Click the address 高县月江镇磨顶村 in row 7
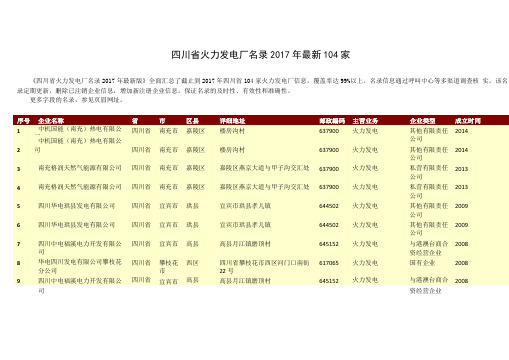Image resolution: width=509 pixels, height=360 pixels. (x=245, y=244)
